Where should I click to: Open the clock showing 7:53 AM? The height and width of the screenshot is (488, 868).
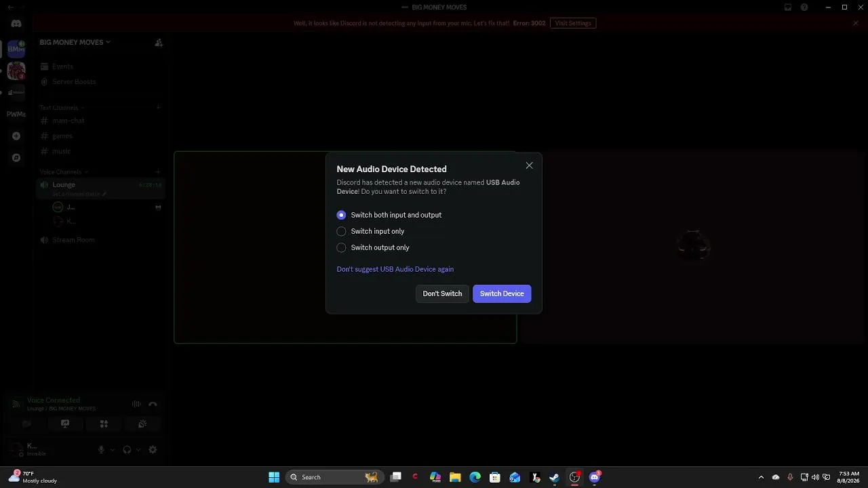[848, 477]
